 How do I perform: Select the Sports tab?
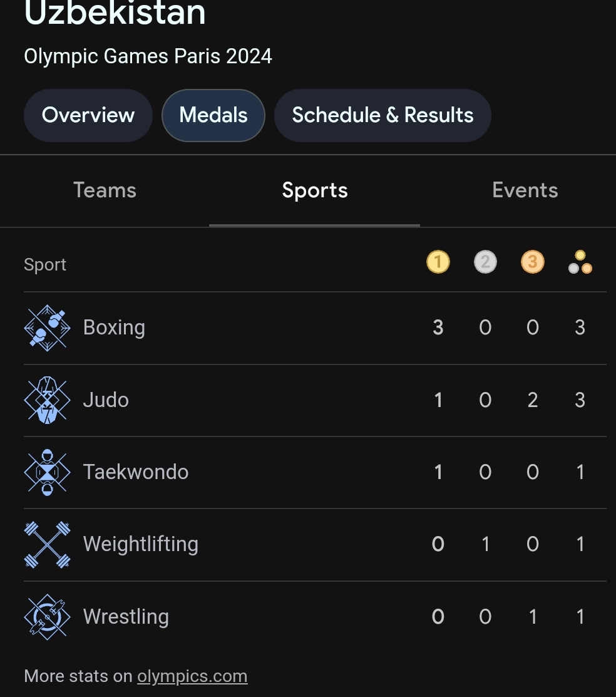[x=314, y=190]
